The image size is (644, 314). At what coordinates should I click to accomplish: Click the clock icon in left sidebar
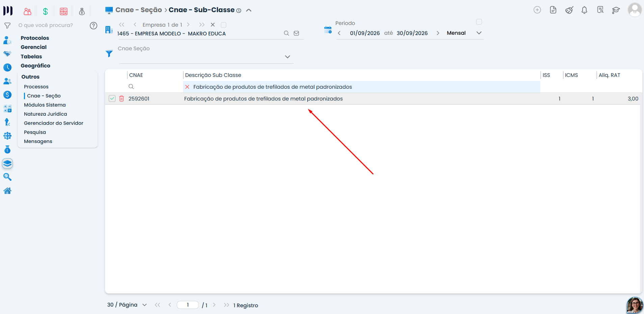7,67
